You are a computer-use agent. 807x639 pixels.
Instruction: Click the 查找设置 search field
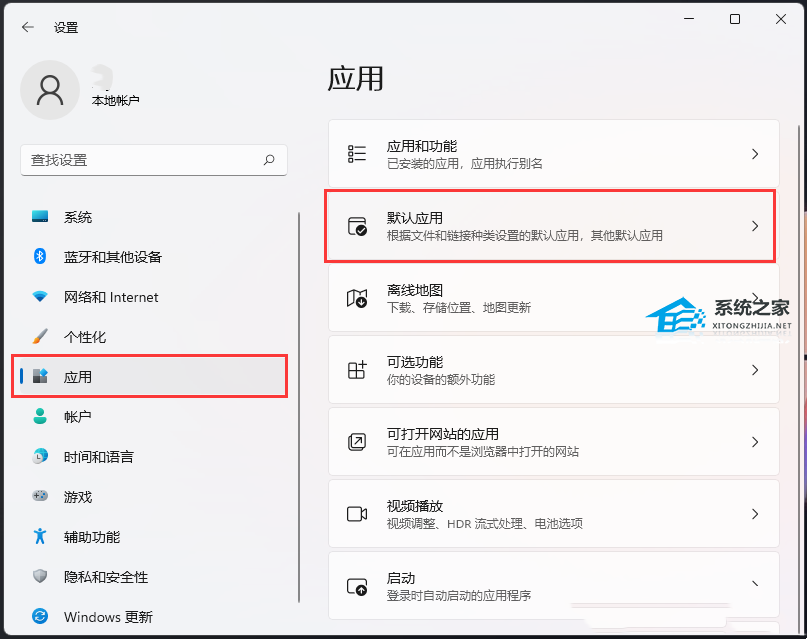click(154, 160)
